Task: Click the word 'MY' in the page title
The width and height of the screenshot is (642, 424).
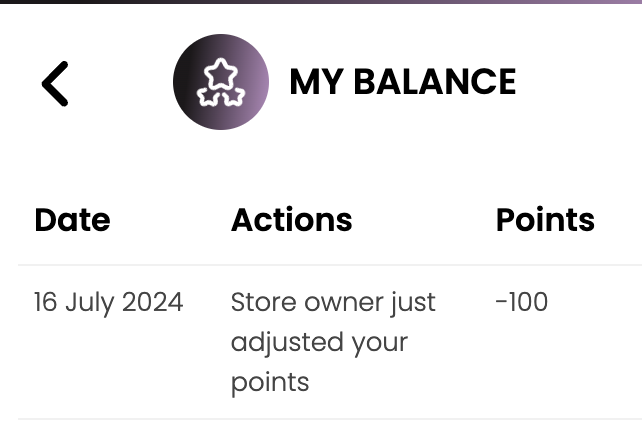Action: tap(311, 82)
